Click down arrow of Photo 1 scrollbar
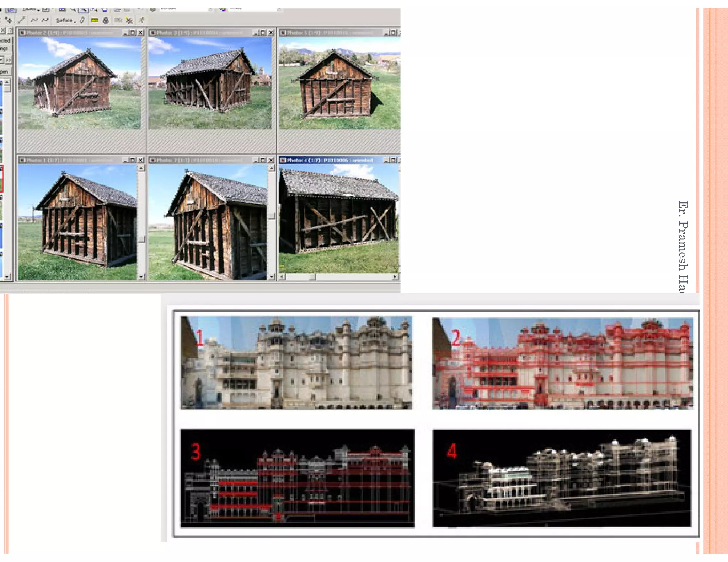 click(x=141, y=276)
